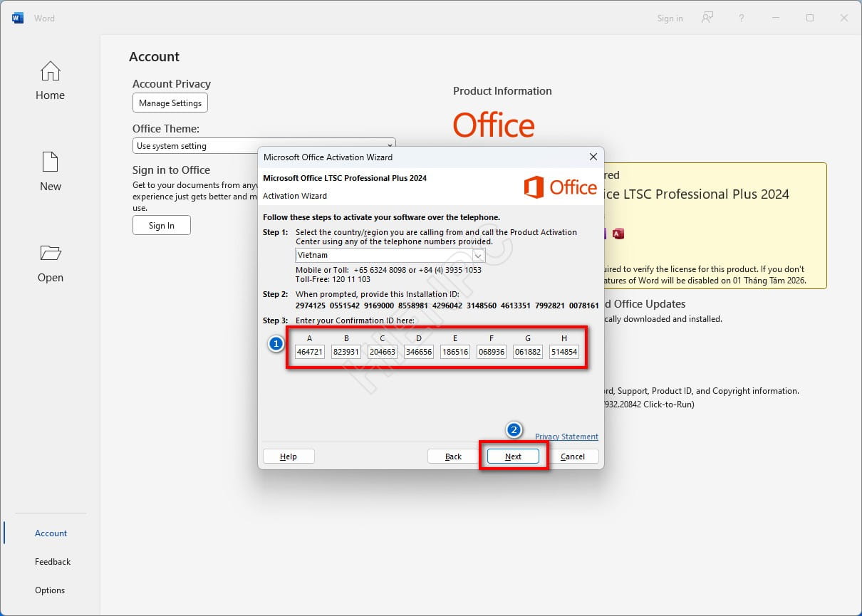Screen dimensions: 862x616
Task: Click Sign in at the title bar
Action: point(670,19)
